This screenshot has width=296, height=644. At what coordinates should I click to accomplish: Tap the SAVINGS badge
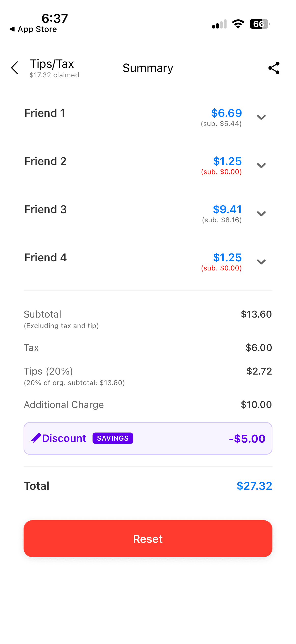(x=113, y=438)
